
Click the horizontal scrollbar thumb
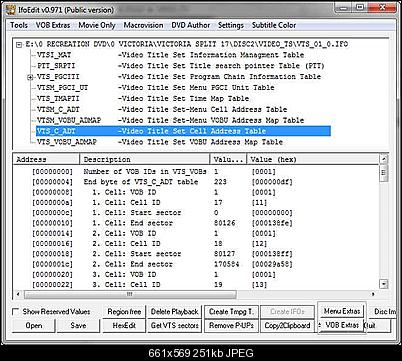click(x=130, y=294)
